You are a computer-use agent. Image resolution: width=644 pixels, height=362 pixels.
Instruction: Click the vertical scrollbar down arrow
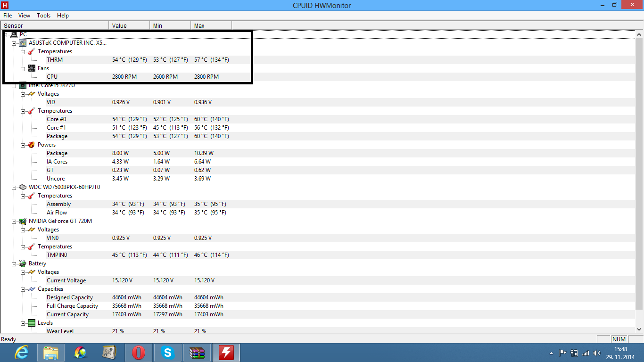tap(639, 329)
